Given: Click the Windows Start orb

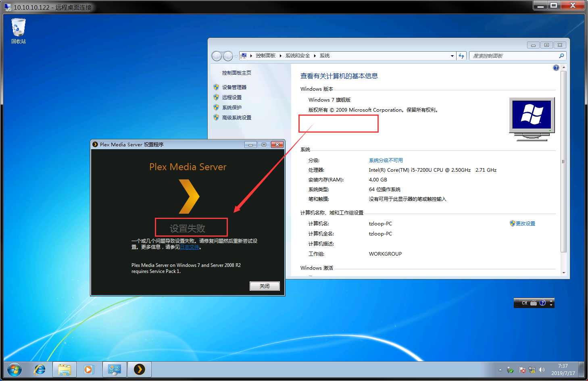Looking at the screenshot, I should point(15,369).
